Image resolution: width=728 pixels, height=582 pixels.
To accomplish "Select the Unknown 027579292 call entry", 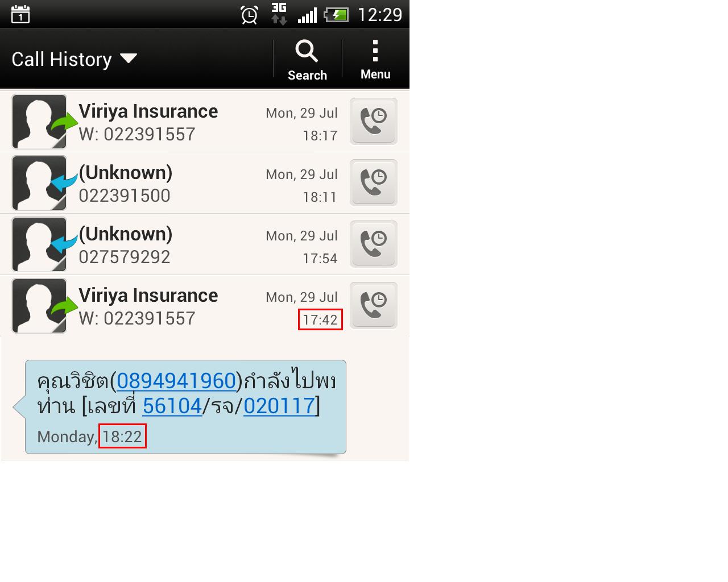I will click(x=205, y=244).
